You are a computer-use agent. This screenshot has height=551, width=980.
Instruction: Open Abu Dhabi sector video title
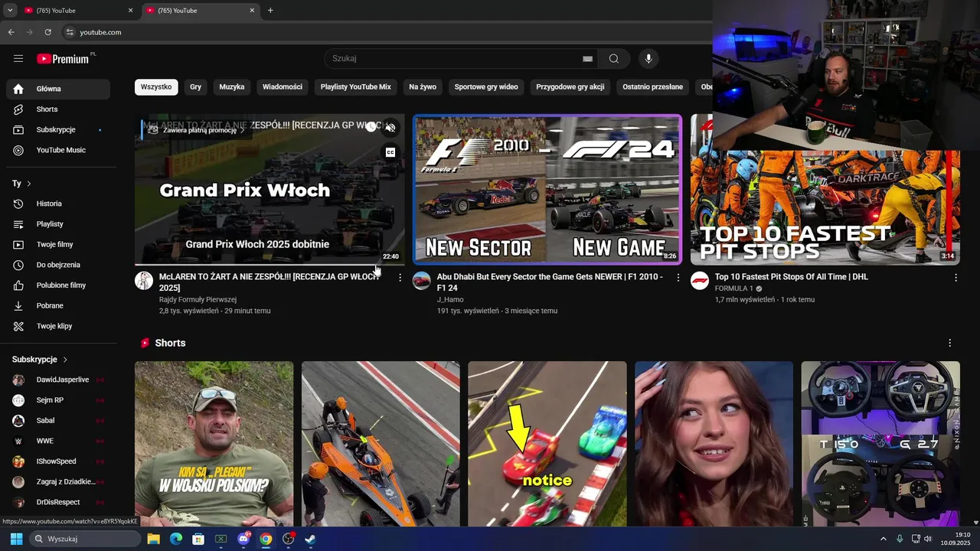pyautogui.click(x=550, y=282)
